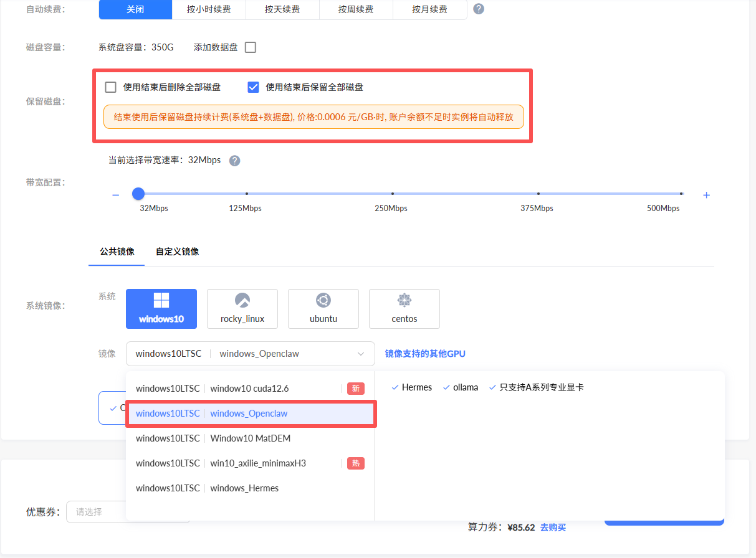Choose 按周续费 auto-renewal option
This screenshot has height=558, width=756.
356,9
